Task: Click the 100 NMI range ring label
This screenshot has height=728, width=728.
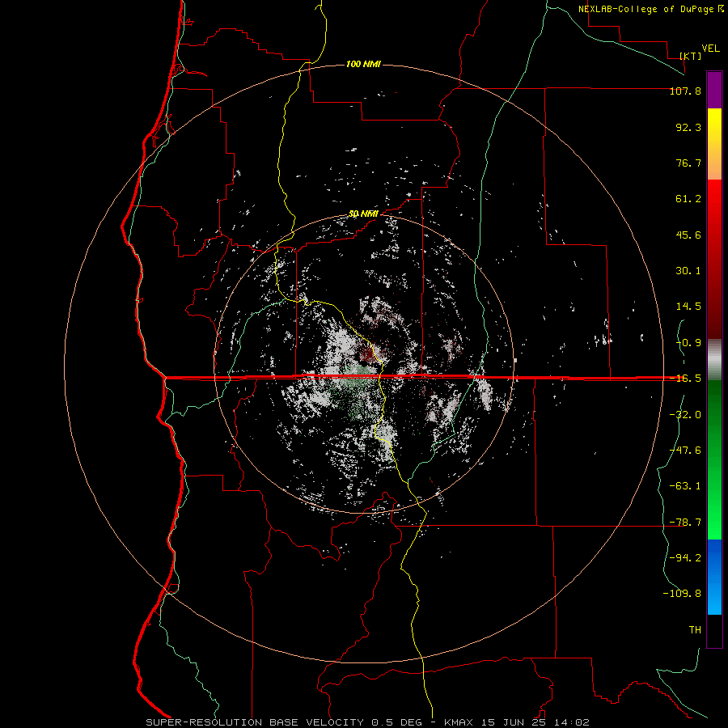Action: [363, 64]
